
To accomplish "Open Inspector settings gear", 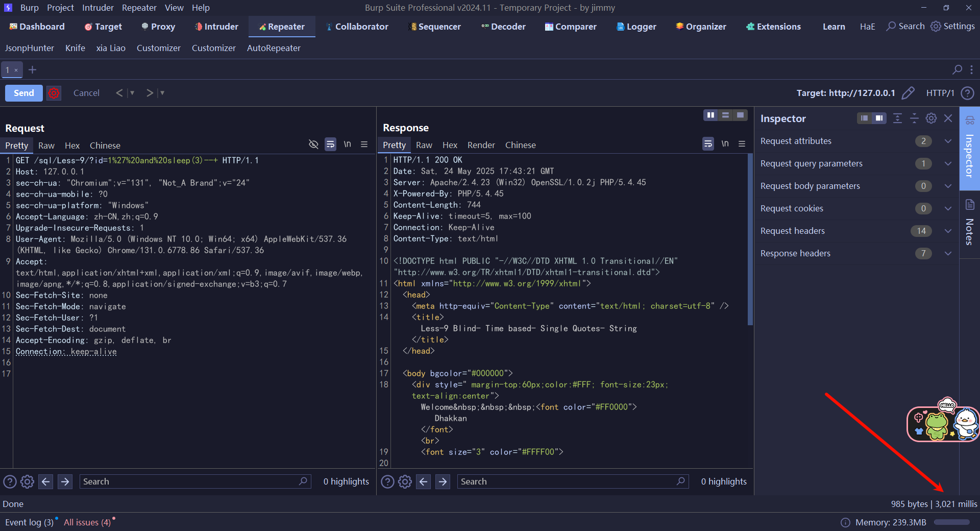I will click(x=931, y=118).
